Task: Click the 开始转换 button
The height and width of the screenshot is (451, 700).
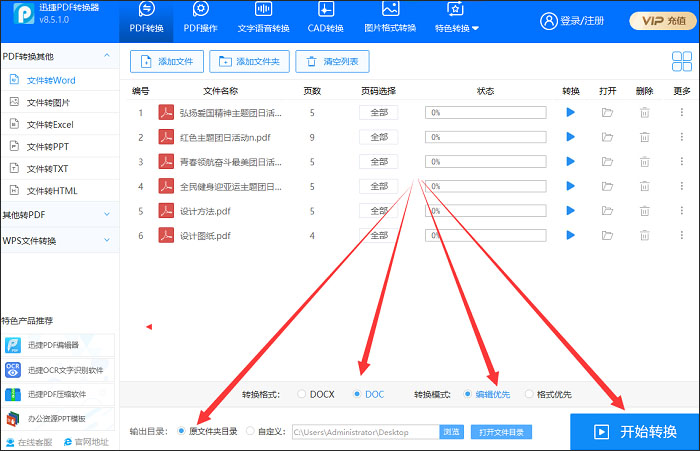Action: tap(634, 431)
